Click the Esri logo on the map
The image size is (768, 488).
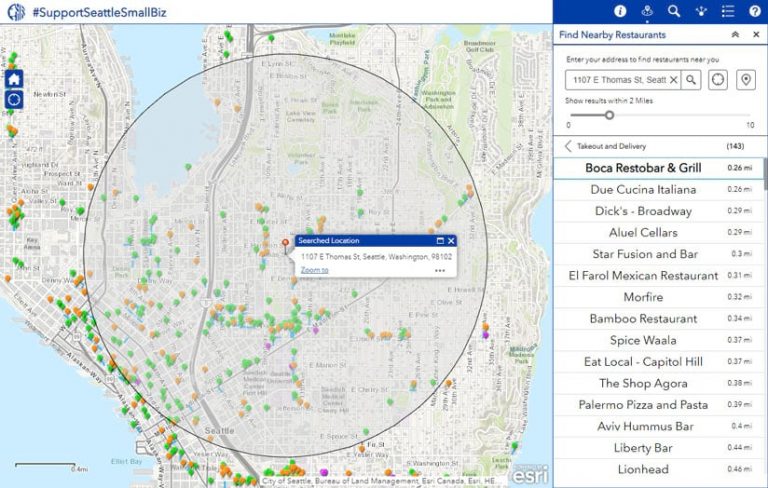coord(530,474)
